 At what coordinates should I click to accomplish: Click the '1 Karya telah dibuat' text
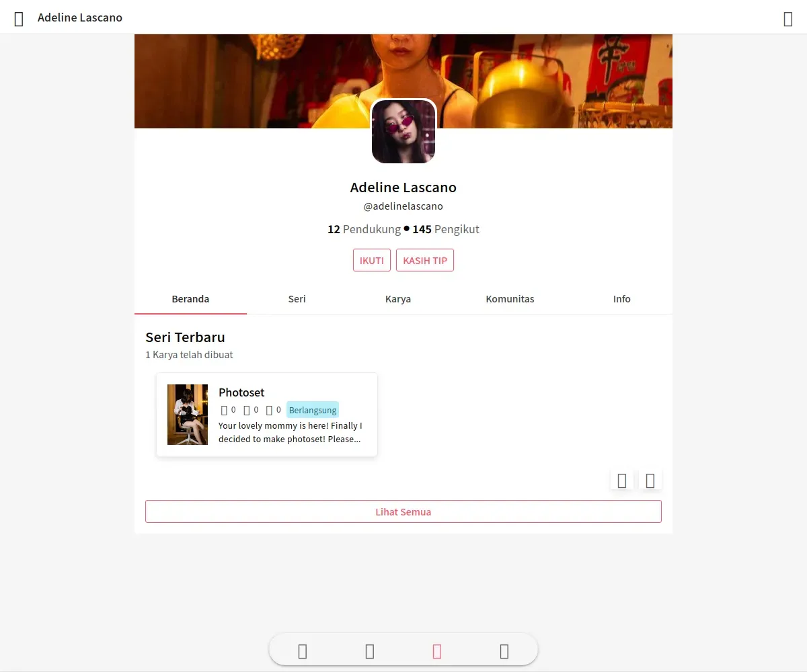[189, 355]
